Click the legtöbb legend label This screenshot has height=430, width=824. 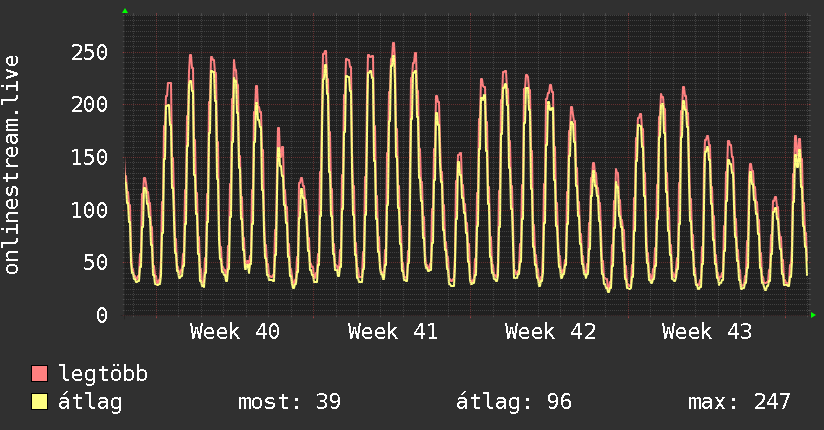(103, 373)
